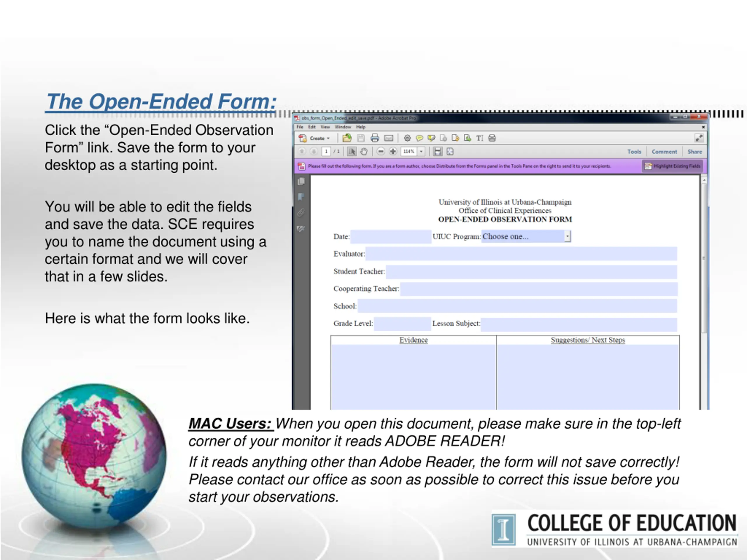The image size is (747, 560).
Task: Click into the Cooperating Teacher field
Action: click(539, 289)
